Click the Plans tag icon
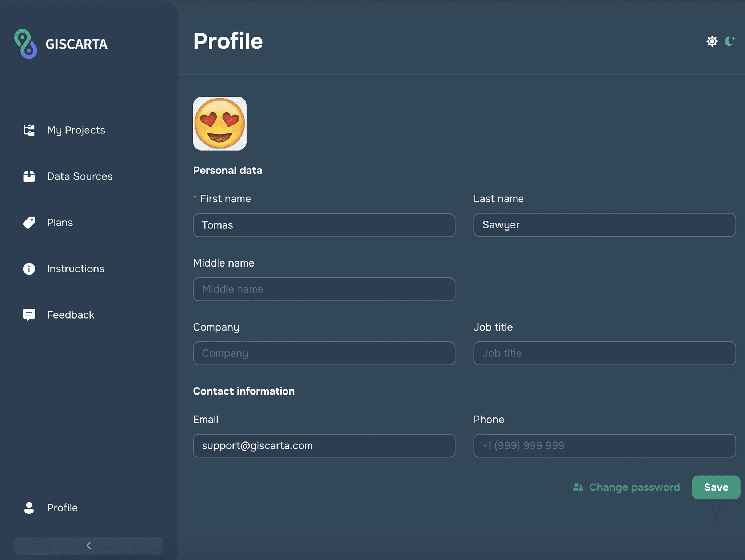745x560 pixels. 29,223
